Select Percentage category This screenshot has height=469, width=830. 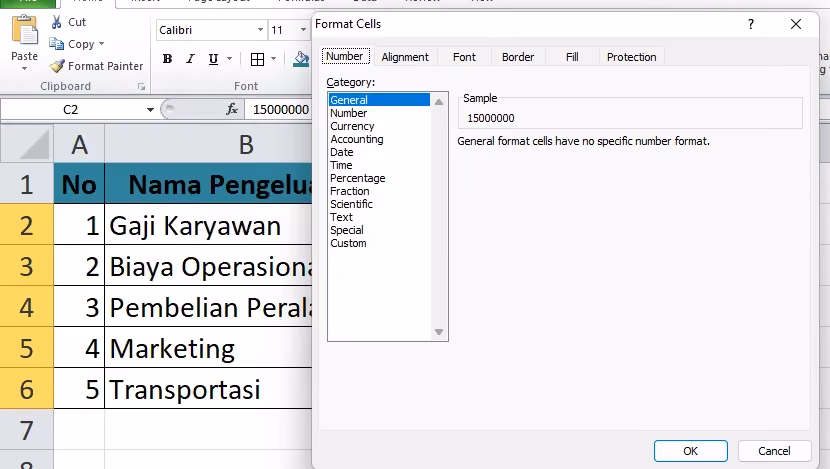(379, 178)
